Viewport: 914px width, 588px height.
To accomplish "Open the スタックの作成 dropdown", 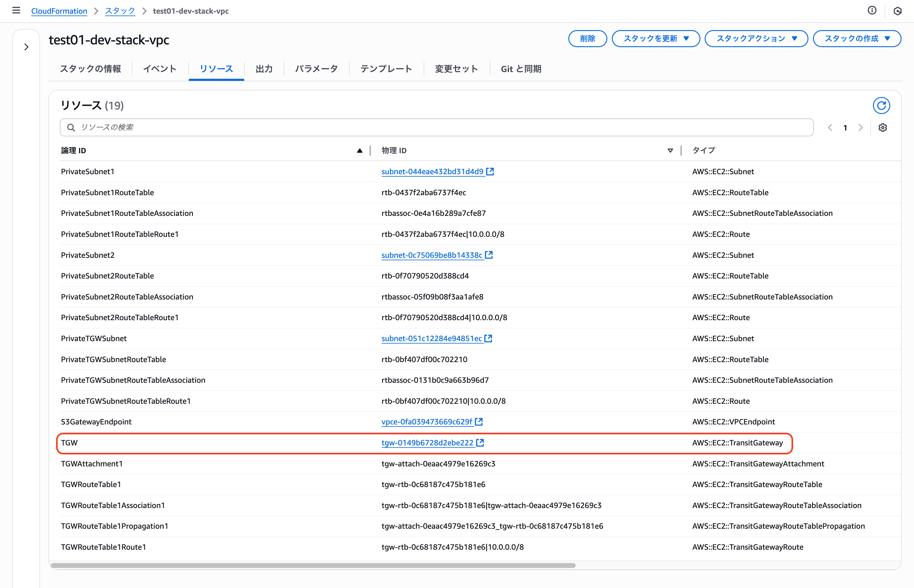I will point(857,39).
